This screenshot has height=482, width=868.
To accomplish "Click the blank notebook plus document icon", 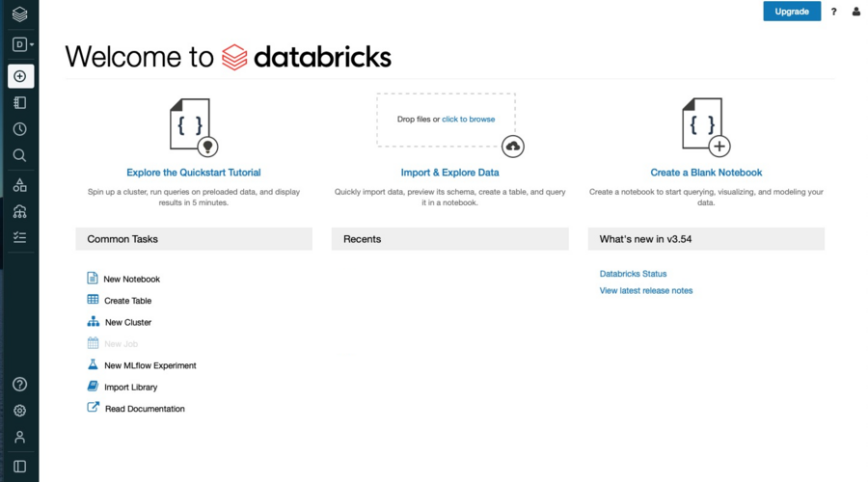I will (x=706, y=127).
